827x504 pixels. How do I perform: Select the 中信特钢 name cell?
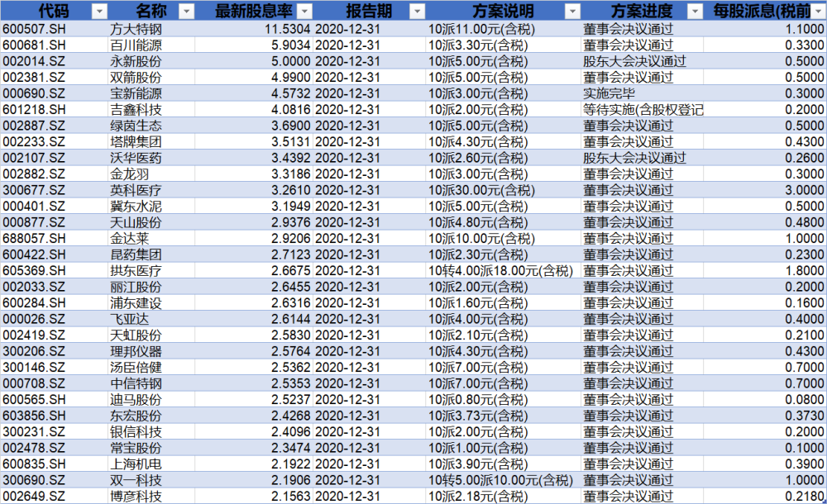click(151, 383)
